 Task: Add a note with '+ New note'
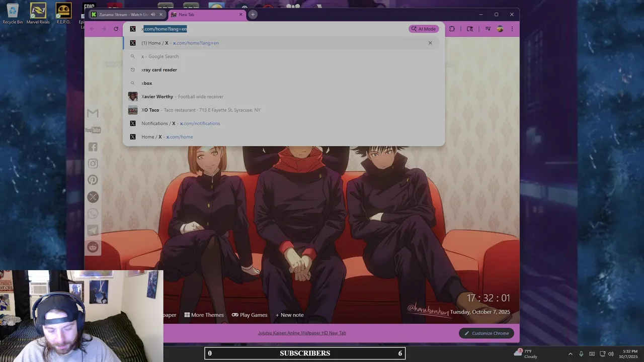(289, 315)
